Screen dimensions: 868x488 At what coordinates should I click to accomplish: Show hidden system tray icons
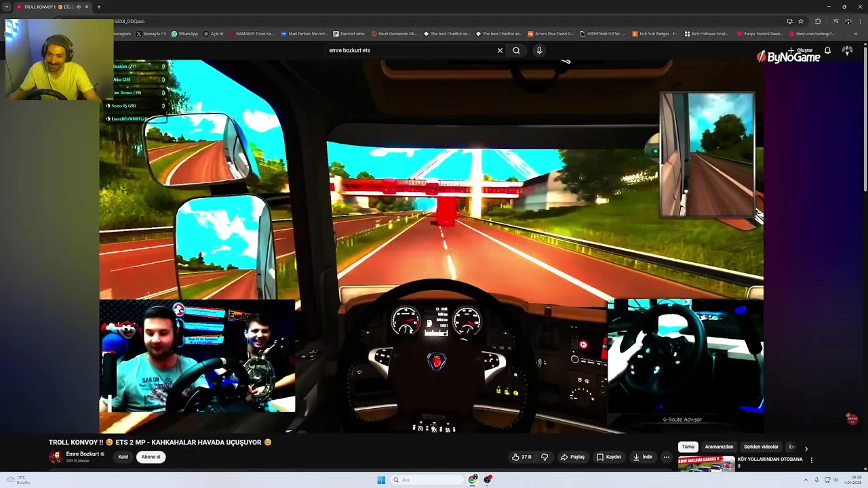coord(806,480)
